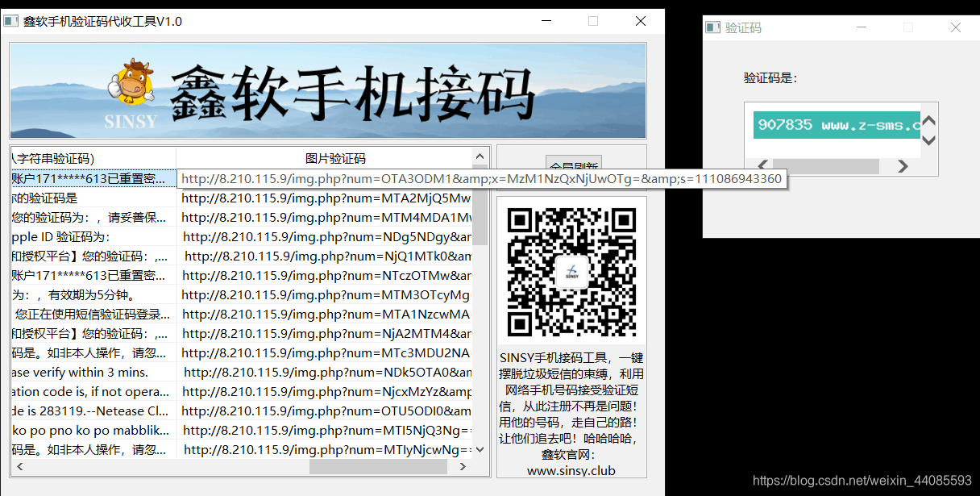980x496 pixels.
Task: Click the cell reading 你的验证码是
Action: [x=93, y=198]
